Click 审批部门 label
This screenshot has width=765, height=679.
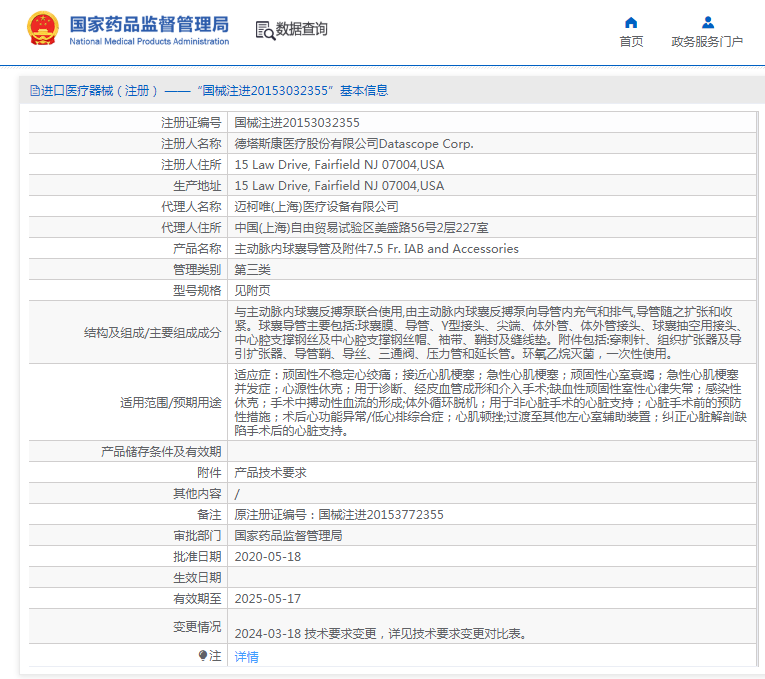[x=197, y=536]
